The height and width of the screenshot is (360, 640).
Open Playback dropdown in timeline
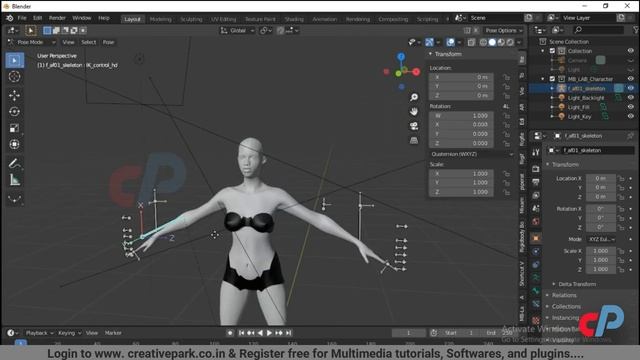tap(40, 333)
